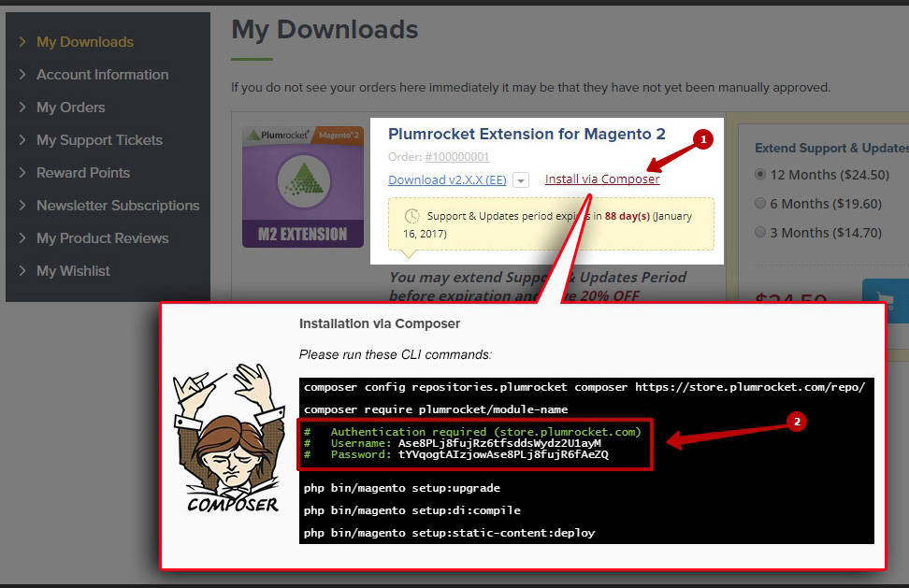Click chevron next to Newsletter Subscriptions
The width and height of the screenshot is (909, 588).
(x=22, y=205)
